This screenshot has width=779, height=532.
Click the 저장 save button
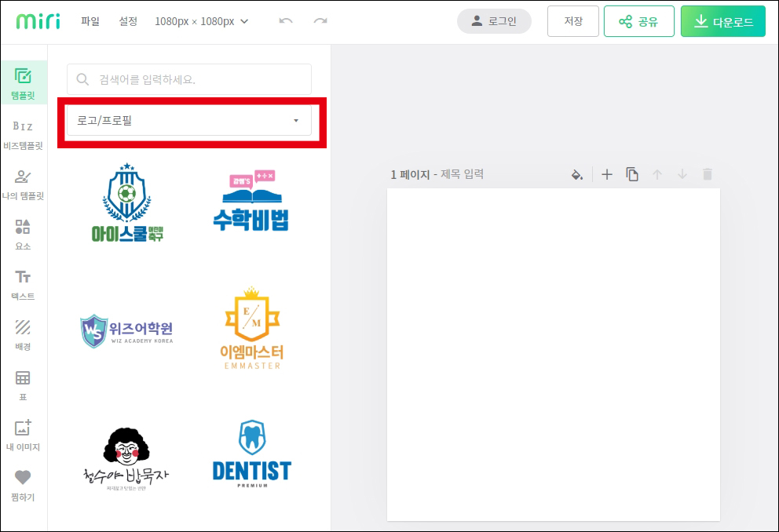[572, 21]
